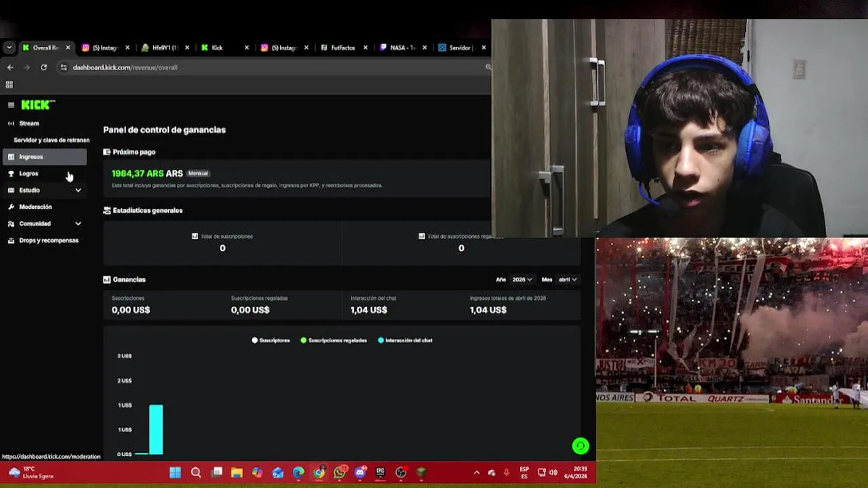Open the Windows Start menu

point(175,472)
